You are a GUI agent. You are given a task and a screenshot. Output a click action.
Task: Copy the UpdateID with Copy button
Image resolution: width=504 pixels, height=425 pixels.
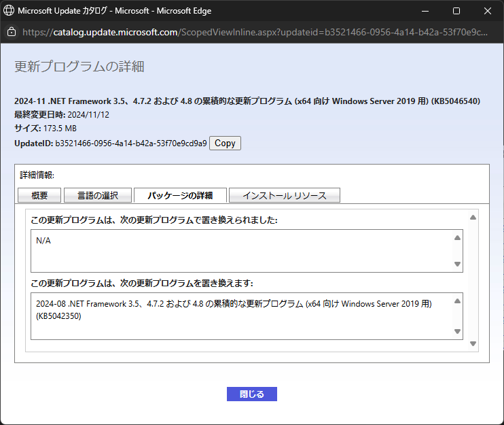point(225,143)
